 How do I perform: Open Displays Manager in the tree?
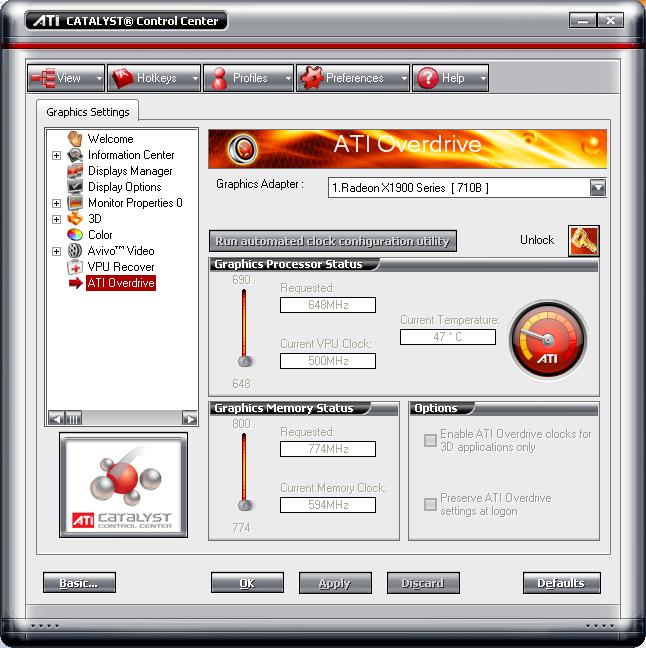click(x=130, y=171)
